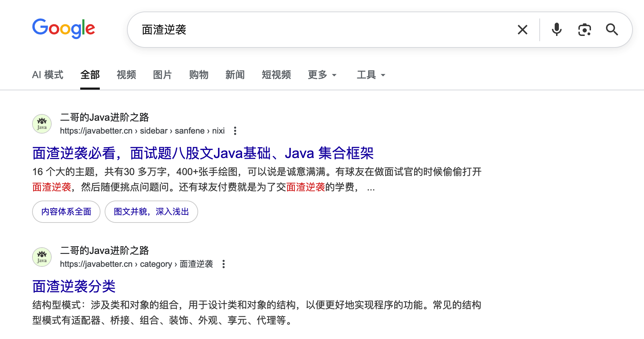Viewport: 644px width, 339px height.
Task: Open the 面渣逆袭分类 result link
Action: (74, 286)
